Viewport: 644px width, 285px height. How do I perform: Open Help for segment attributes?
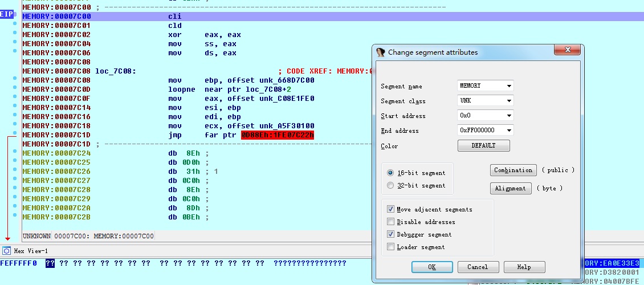[524, 267]
